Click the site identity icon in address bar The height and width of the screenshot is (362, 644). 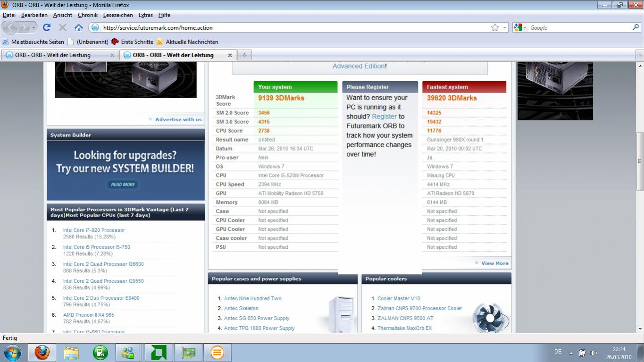point(95,27)
